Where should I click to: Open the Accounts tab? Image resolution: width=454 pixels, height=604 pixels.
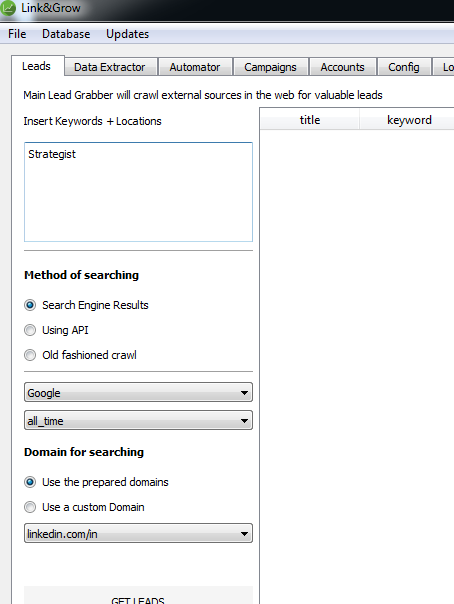[x=343, y=67]
